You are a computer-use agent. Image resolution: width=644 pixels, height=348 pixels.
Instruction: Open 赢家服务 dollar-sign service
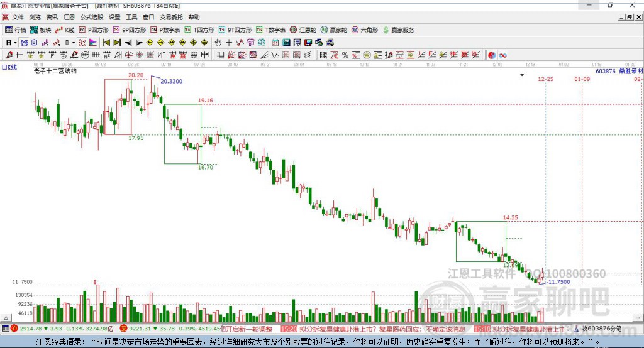[398, 30]
